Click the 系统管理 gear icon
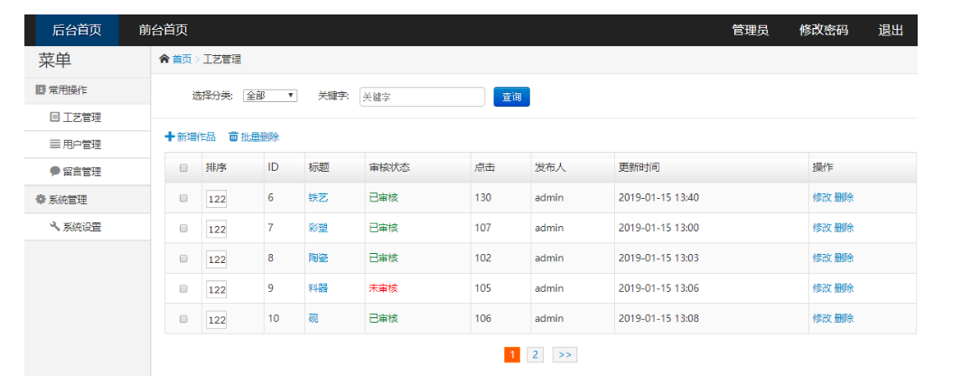980x376 pixels. pyautogui.click(x=41, y=200)
